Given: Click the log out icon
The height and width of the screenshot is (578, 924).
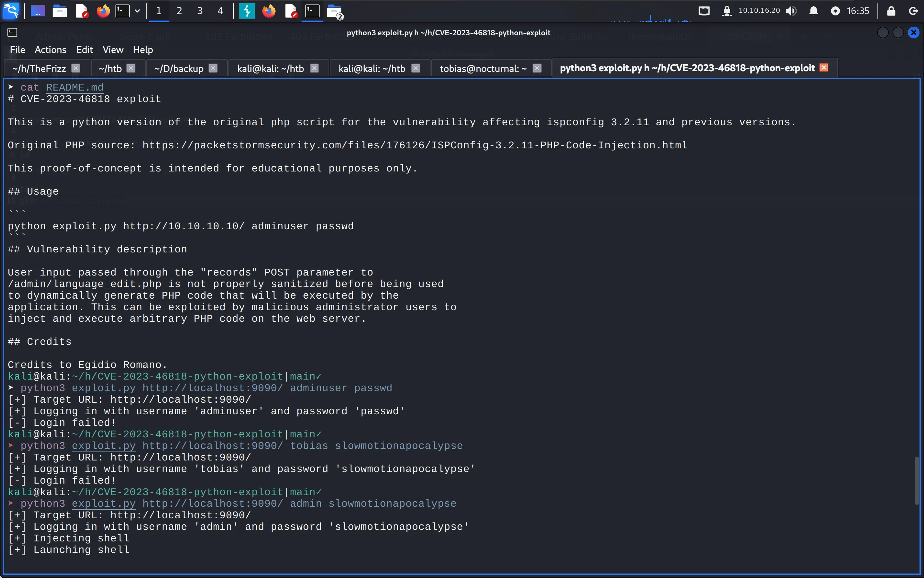Looking at the screenshot, I should tap(913, 11).
